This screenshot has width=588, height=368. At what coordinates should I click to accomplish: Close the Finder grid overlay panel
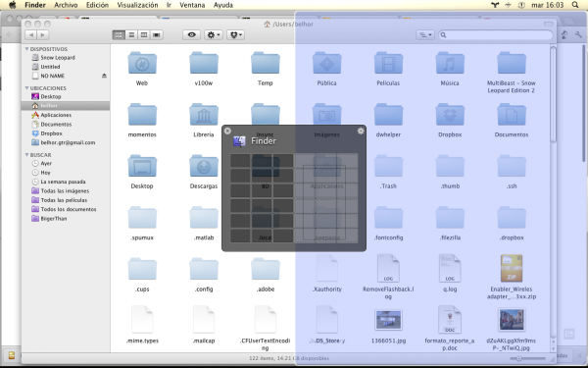(227, 131)
